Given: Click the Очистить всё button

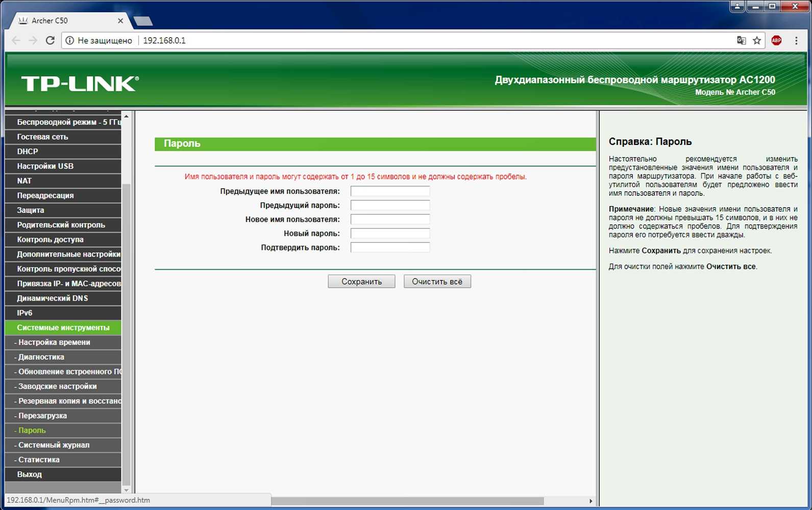Looking at the screenshot, I should tap(437, 282).
